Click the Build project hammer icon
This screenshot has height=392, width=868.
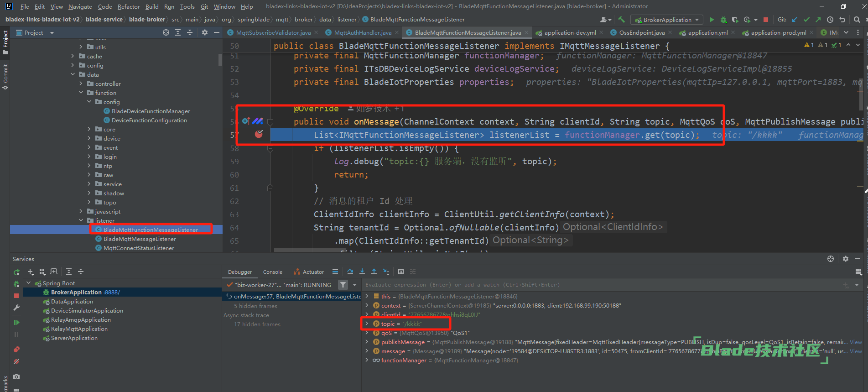[621, 20]
